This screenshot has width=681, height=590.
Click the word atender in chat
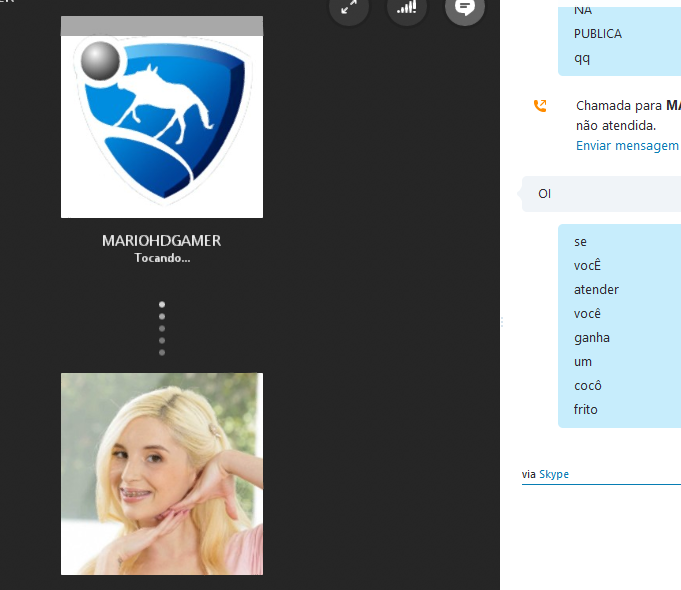pyautogui.click(x=596, y=290)
